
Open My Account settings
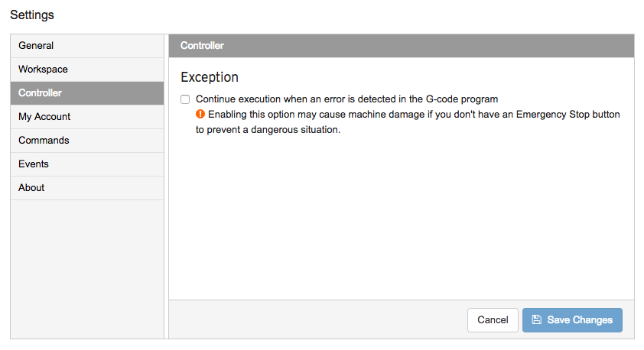87,117
